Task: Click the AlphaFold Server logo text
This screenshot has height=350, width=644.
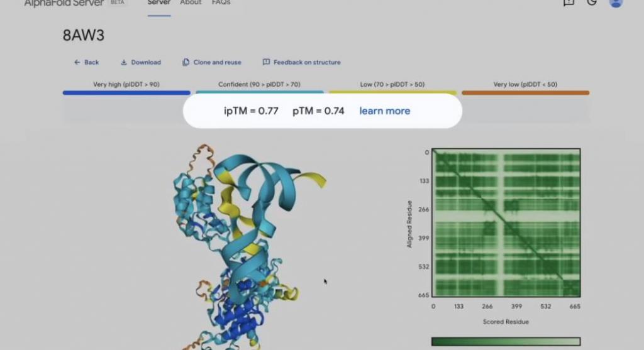Action: click(x=64, y=3)
